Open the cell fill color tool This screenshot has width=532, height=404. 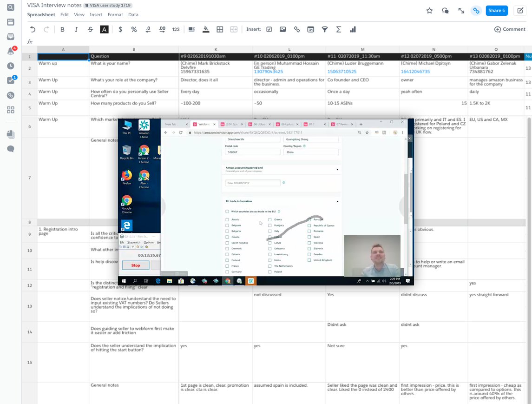[x=206, y=30]
